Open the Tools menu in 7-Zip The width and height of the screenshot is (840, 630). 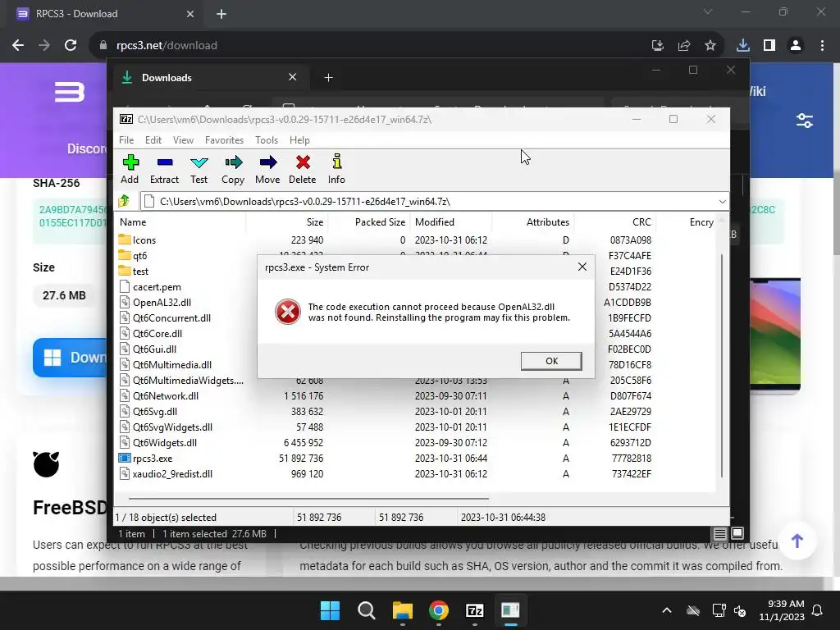tap(267, 139)
